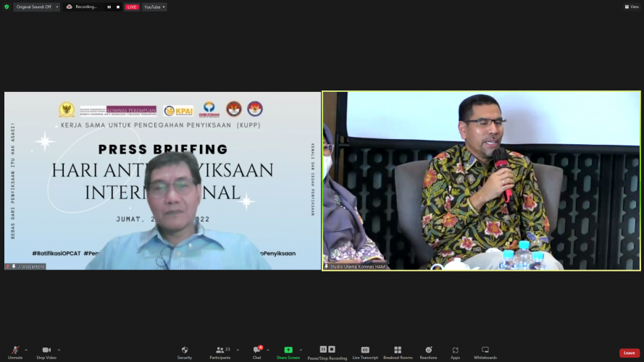Click the green encryption shield icon
The width and height of the screenshot is (644, 362).
(x=7, y=7)
